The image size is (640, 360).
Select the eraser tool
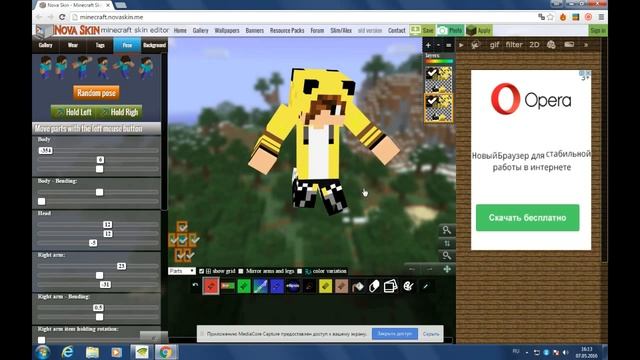[x=374, y=287]
